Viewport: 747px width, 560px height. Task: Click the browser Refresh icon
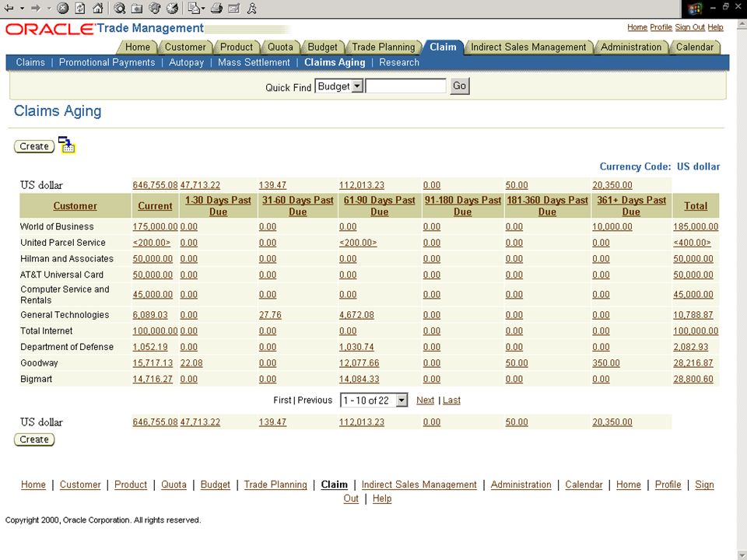(80, 8)
